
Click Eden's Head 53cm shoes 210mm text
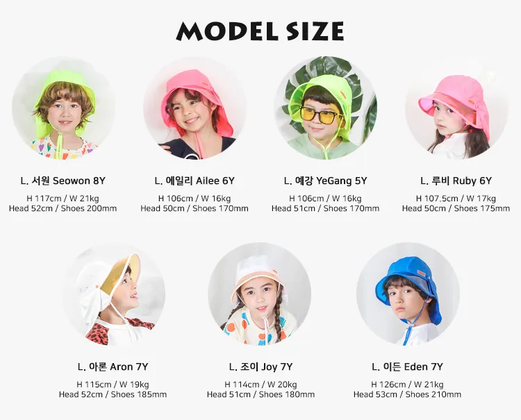point(407,394)
